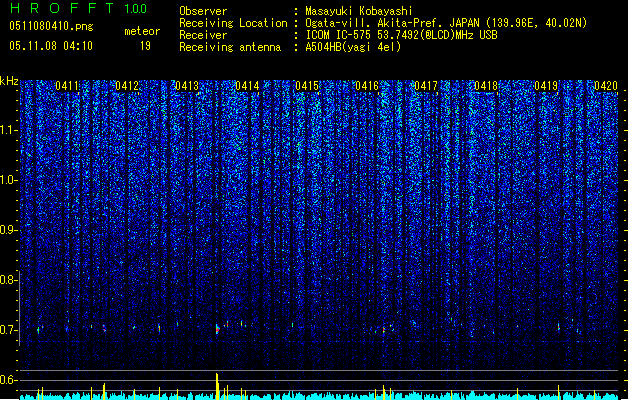
Task: Click the 'meteor' label
Action: click(x=142, y=31)
